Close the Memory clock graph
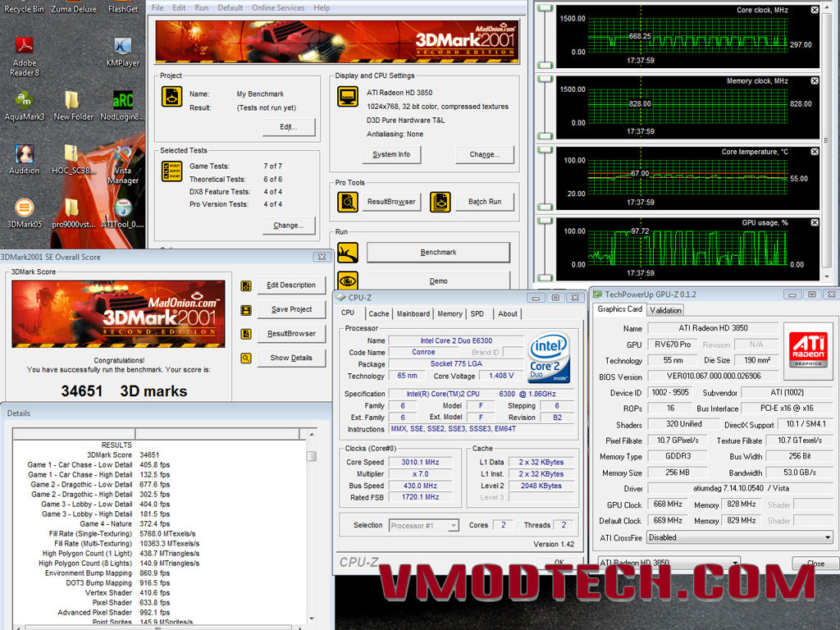Screen dimensions: 840x630 (x=815, y=81)
